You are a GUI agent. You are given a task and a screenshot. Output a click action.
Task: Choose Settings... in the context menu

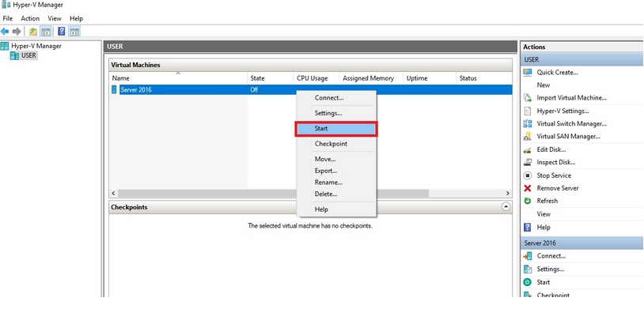click(x=336, y=113)
